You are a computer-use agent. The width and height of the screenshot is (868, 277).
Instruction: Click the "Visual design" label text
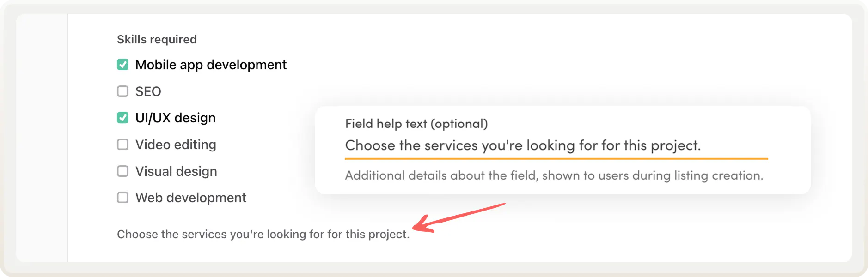[176, 171]
